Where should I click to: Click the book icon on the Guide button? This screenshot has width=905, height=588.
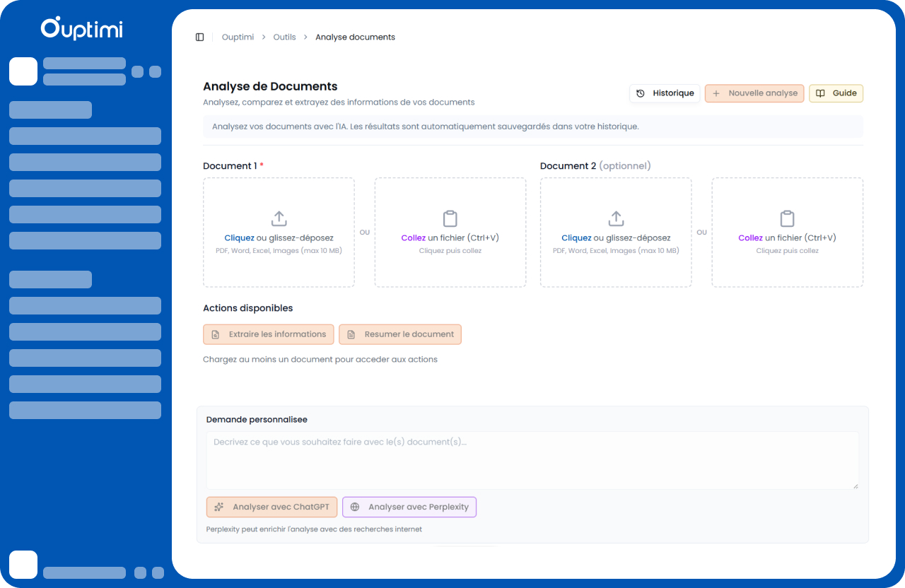(820, 93)
